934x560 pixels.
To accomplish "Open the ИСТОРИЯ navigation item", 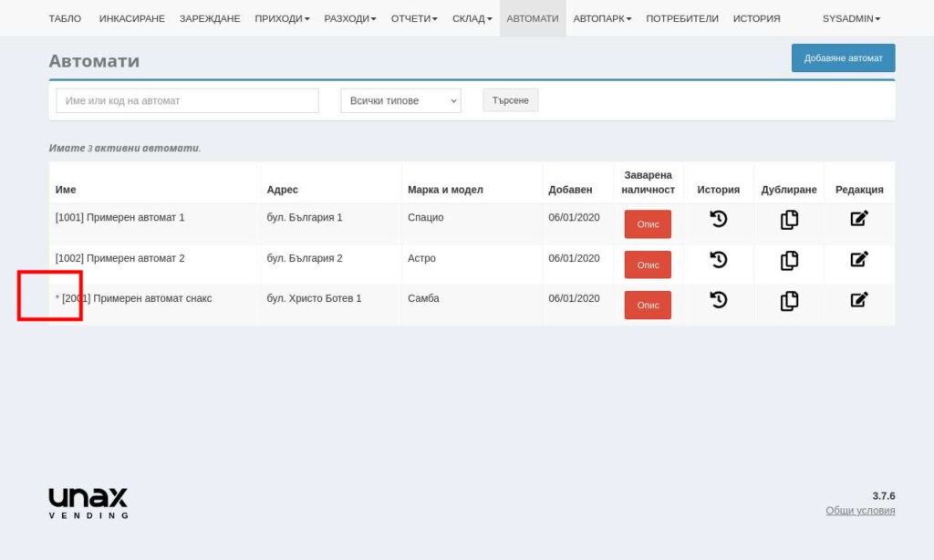I will pyautogui.click(x=756, y=18).
